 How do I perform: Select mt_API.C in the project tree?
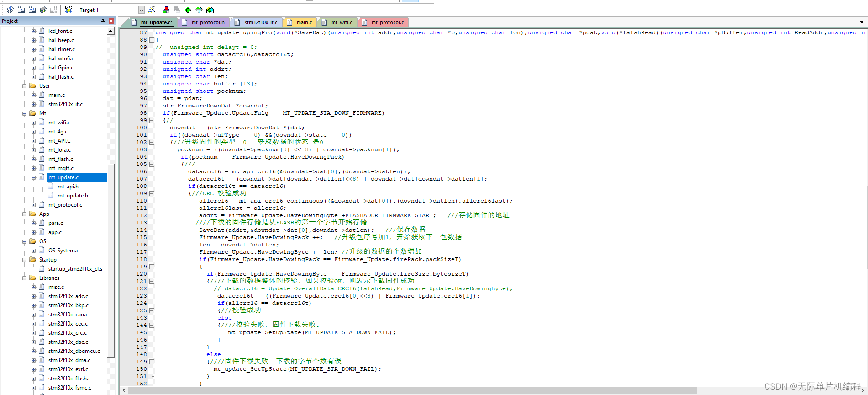click(59, 141)
